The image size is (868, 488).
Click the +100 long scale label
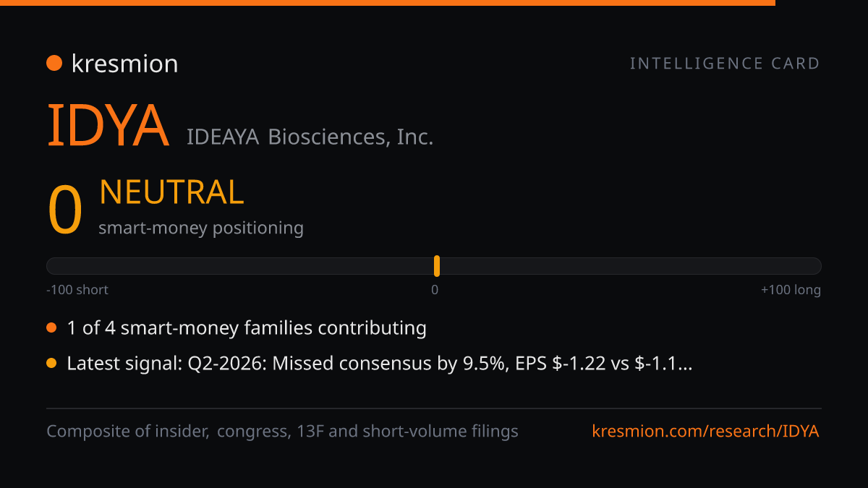(791, 290)
